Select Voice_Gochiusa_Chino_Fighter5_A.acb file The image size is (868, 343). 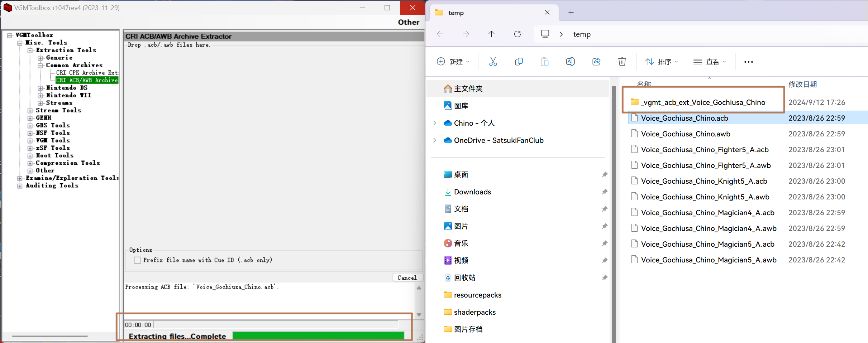click(x=705, y=150)
